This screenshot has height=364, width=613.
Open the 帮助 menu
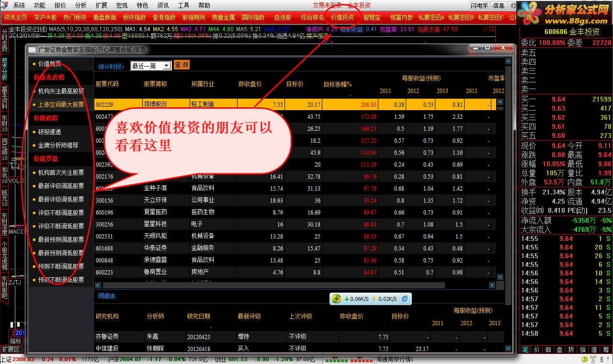click(x=204, y=5)
